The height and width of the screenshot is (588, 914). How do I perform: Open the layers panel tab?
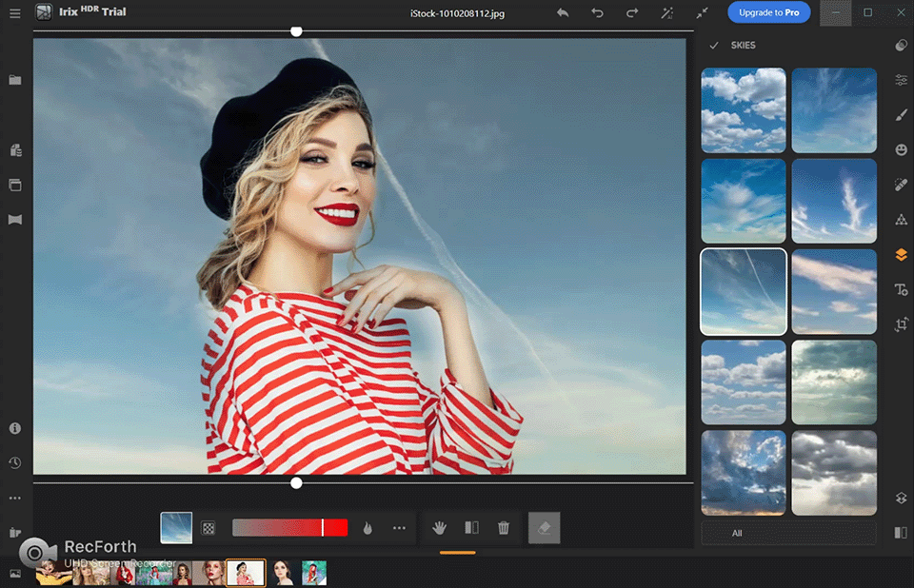tap(901, 255)
